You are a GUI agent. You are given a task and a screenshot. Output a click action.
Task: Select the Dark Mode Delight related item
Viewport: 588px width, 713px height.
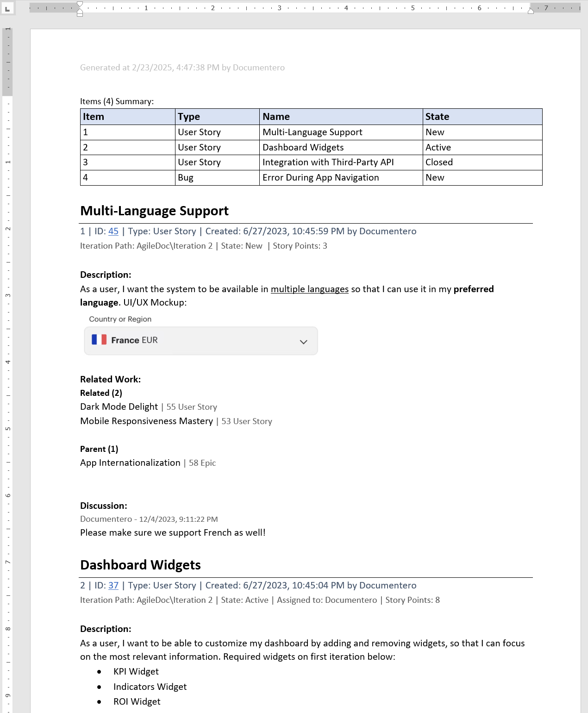(119, 407)
